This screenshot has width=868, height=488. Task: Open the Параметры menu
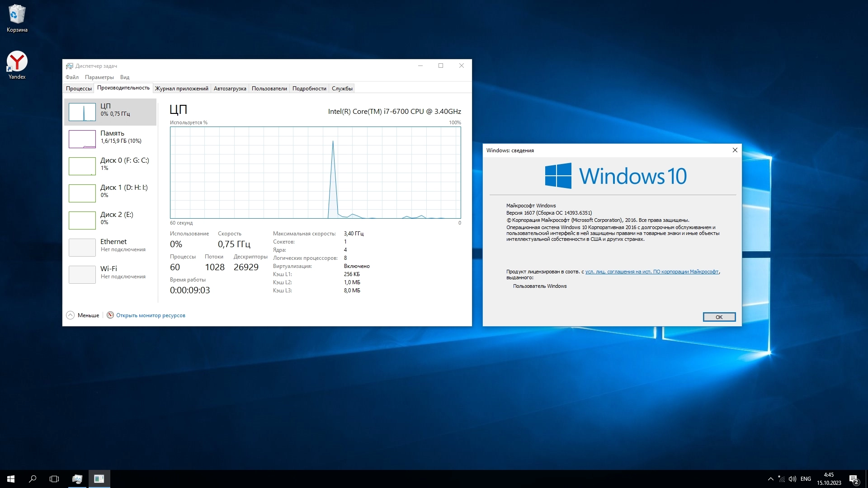(99, 77)
